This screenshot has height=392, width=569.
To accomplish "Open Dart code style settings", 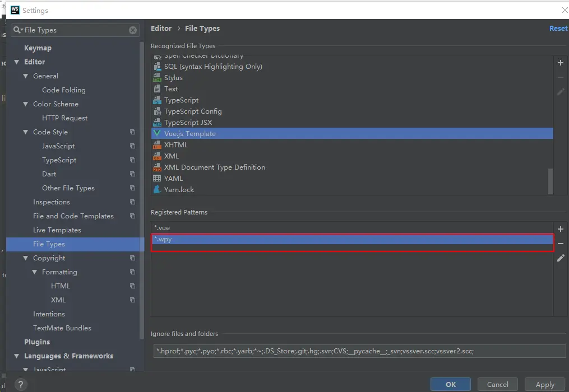I will tap(49, 174).
